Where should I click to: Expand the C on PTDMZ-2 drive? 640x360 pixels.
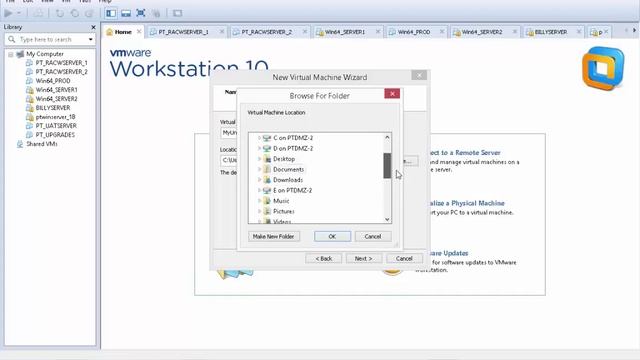pos(259,138)
